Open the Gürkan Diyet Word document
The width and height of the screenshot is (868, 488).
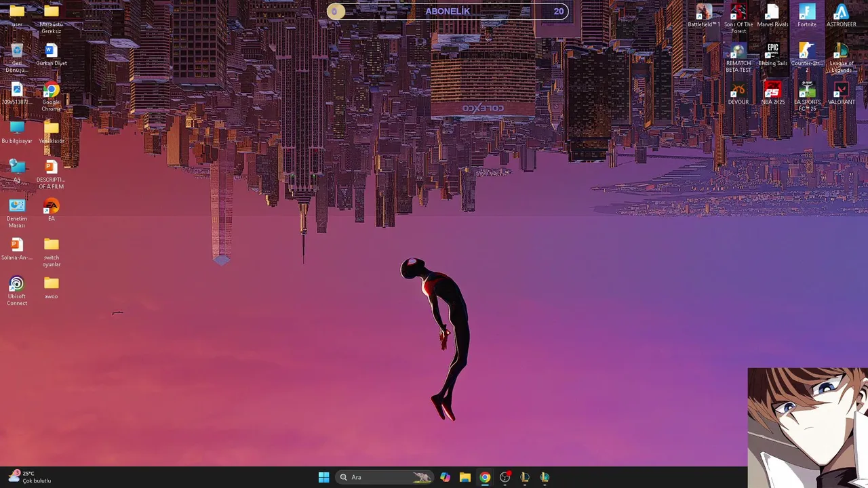coord(51,54)
